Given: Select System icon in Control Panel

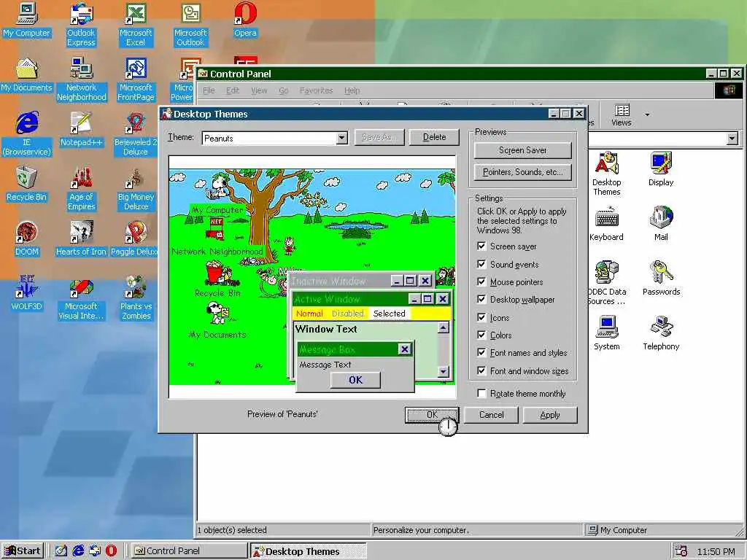Looking at the screenshot, I should [606, 334].
